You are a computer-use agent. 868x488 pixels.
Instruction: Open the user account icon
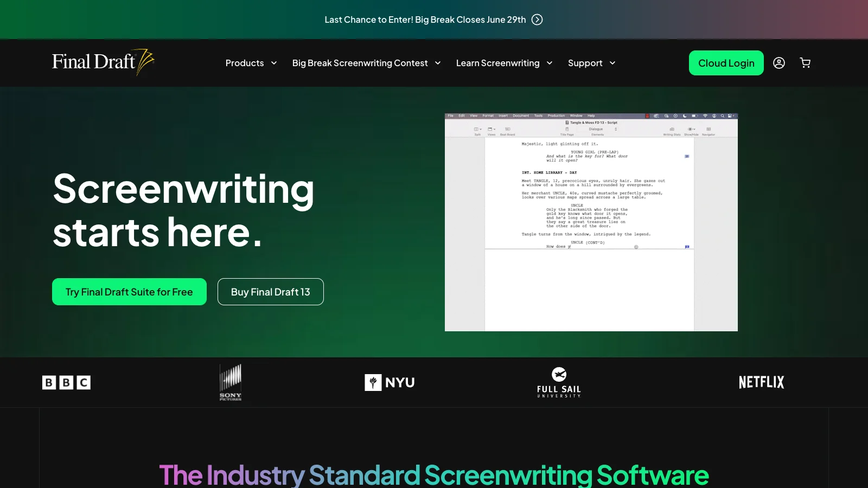click(779, 63)
